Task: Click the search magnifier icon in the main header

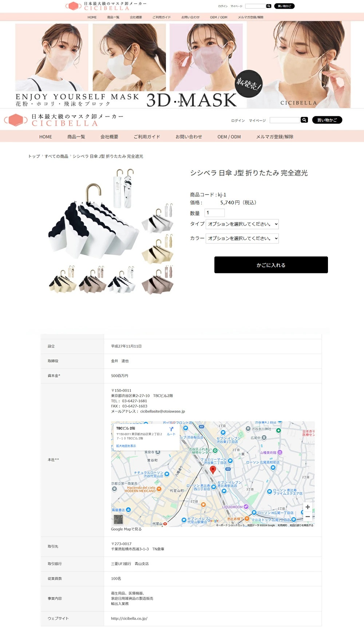Action: (304, 120)
